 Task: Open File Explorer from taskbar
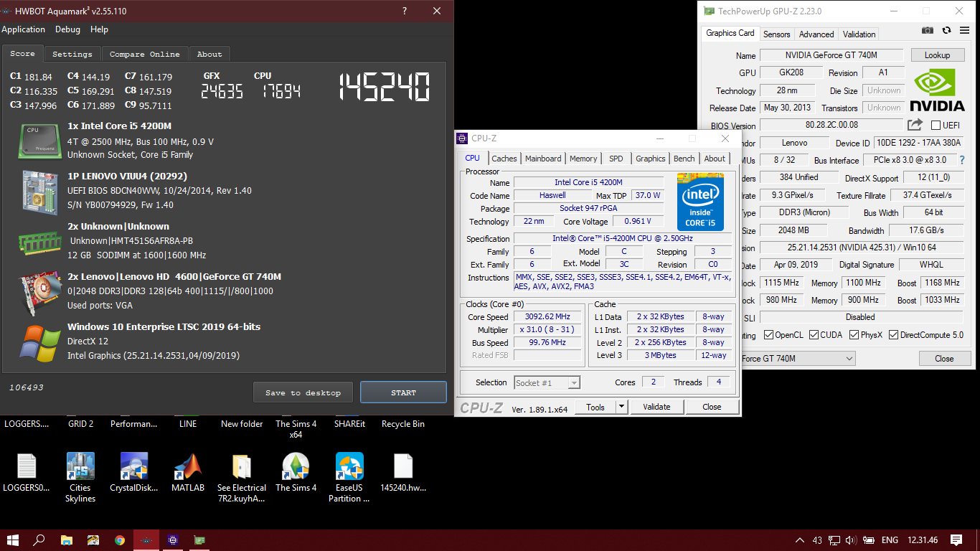(x=66, y=540)
